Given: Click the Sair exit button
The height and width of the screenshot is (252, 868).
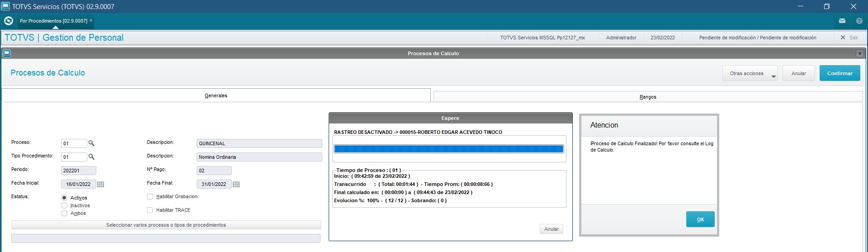Looking at the screenshot, I should tap(849, 38).
